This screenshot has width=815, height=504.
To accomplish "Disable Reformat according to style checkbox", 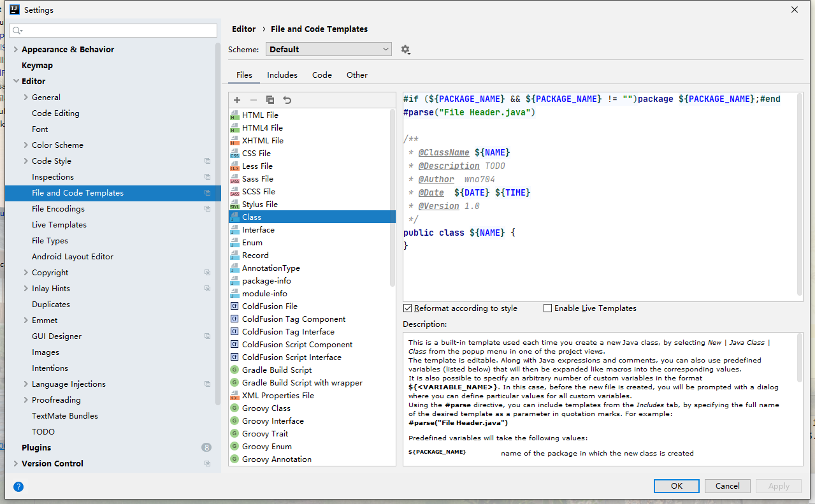I will tap(408, 308).
